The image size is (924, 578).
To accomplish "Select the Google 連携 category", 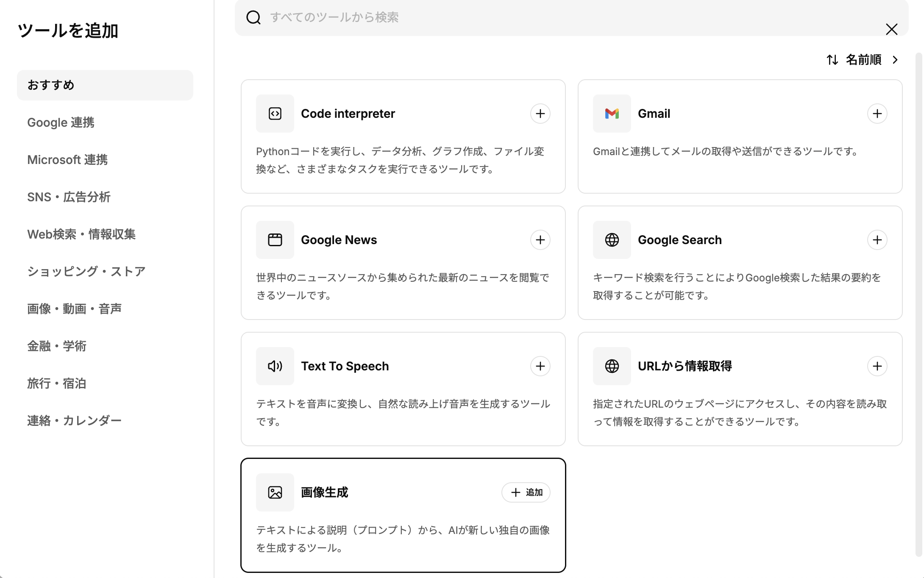I will click(61, 122).
